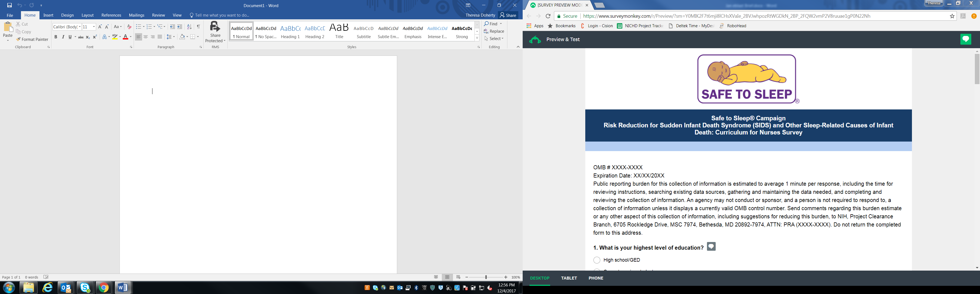Apply the Heading 1 style
The width and height of the screenshot is (980, 294).
pyautogui.click(x=290, y=31)
